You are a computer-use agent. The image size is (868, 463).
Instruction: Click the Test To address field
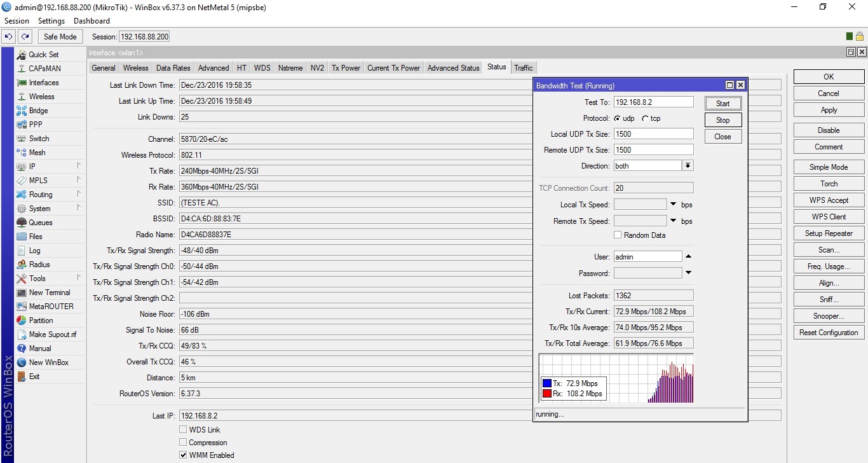653,102
